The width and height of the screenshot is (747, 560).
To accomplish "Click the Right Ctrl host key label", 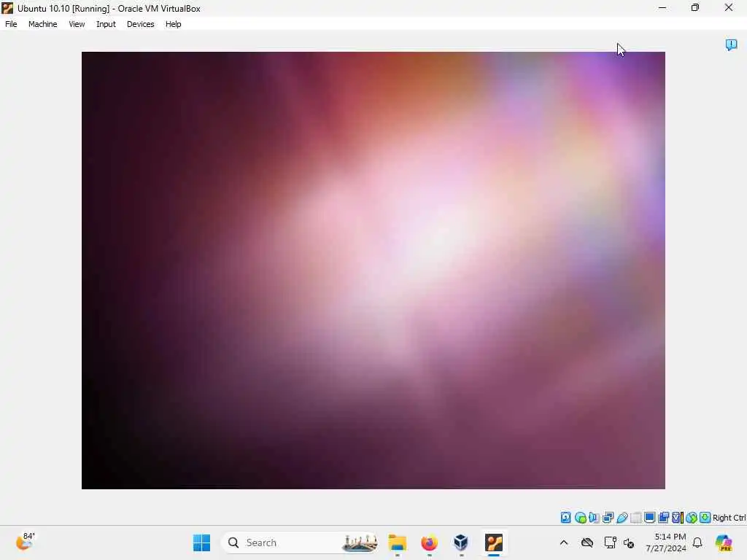I will tap(729, 518).
